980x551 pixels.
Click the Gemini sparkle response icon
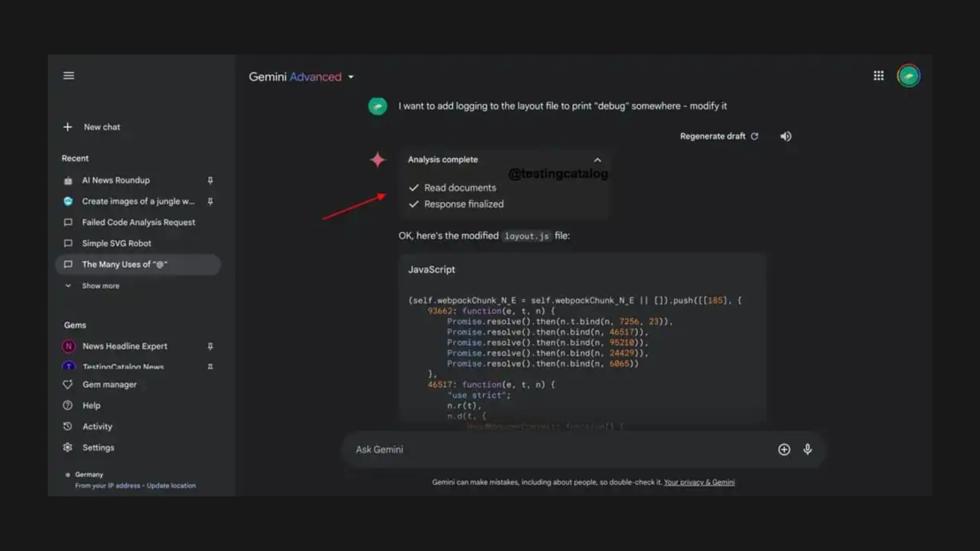click(x=378, y=160)
